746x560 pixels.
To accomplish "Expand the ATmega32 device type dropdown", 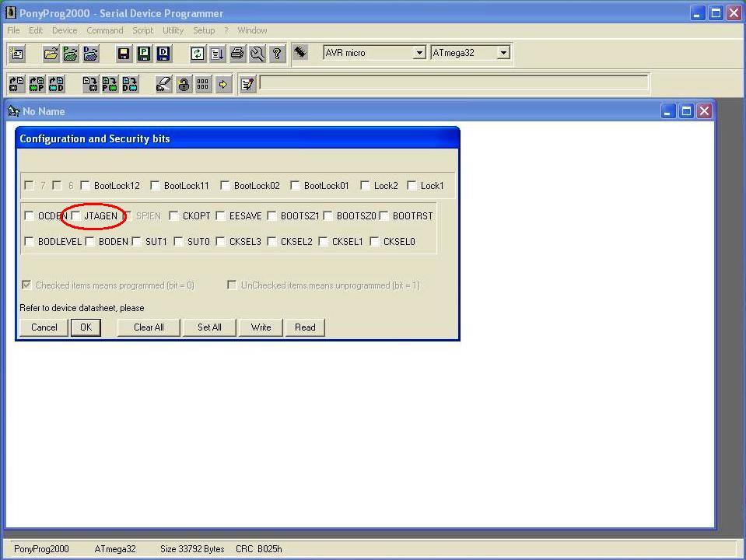I will click(503, 53).
